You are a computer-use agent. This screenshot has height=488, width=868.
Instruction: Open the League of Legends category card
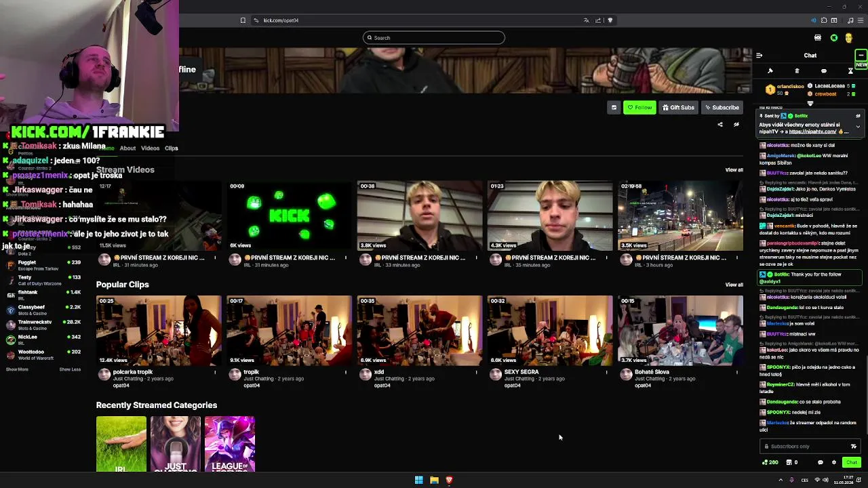pyautogui.click(x=230, y=444)
